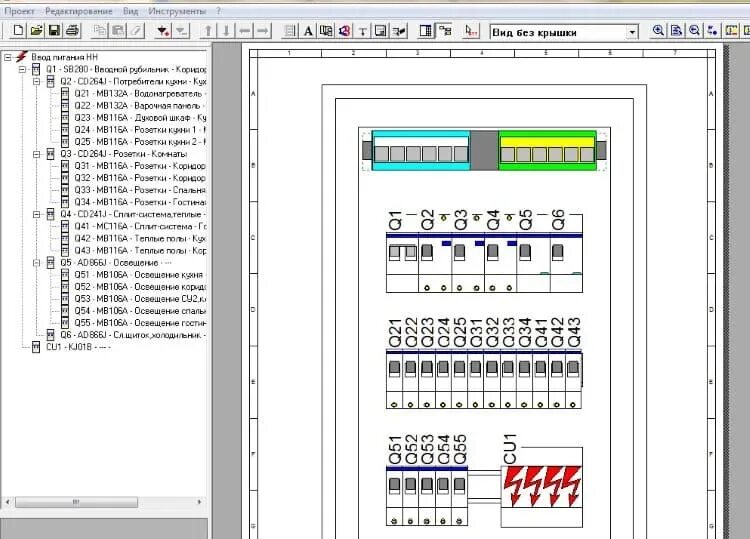Click the red add device arrow icon
This screenshot has width=750, height=539.
pyautogui.click(x=163, y=32)
